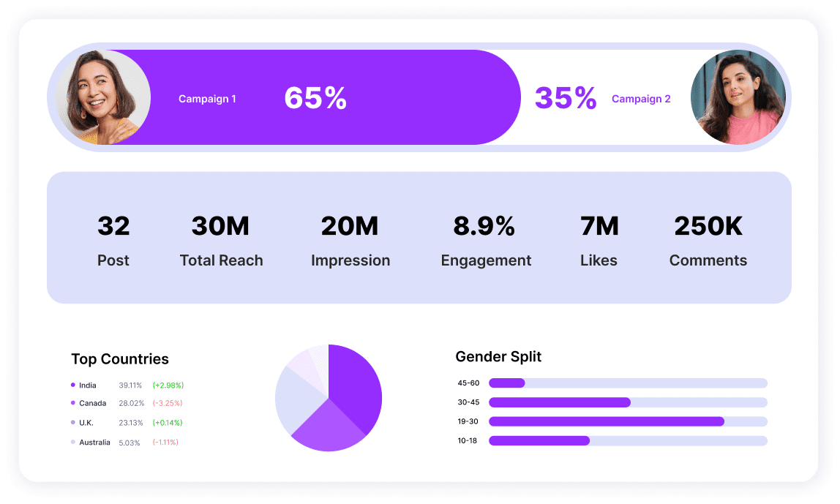The width and height of the screenshot is (840, 504).
Task: View the 250K Comments stat
Action: [708, 240]
